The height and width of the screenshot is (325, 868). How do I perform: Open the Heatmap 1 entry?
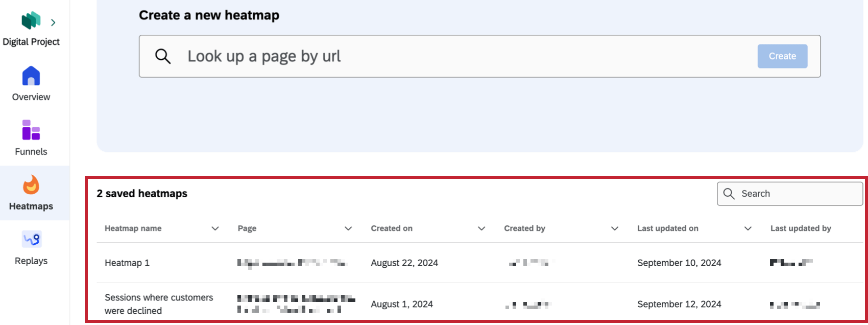pyautogui.click(x=127, y=263)
